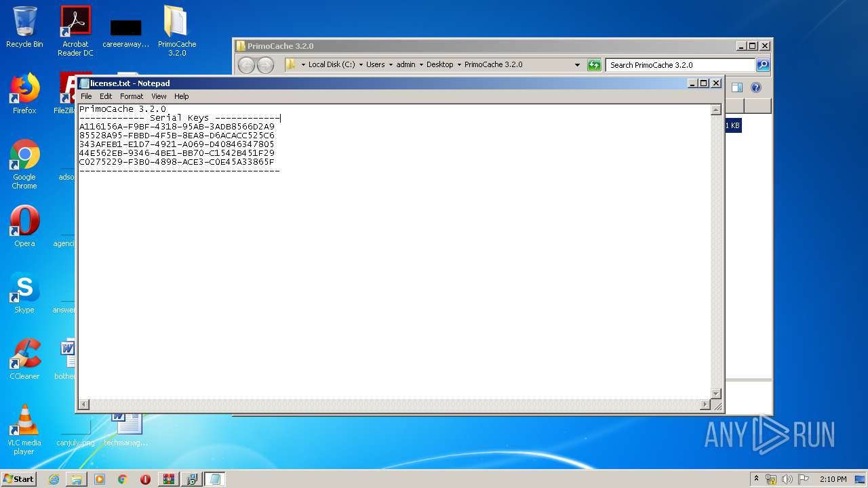The image size is (868, 488).
Task: Click the Explorer help icon
Action: (756, 87)
